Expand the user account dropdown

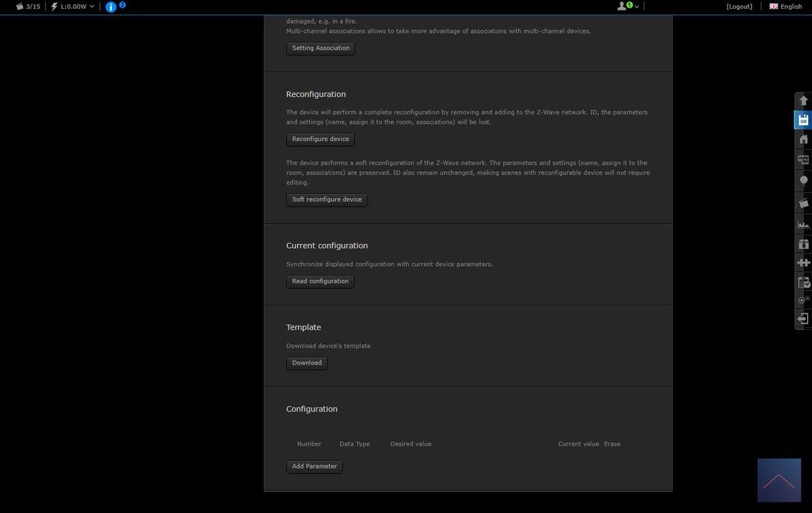tap(628, 6)
